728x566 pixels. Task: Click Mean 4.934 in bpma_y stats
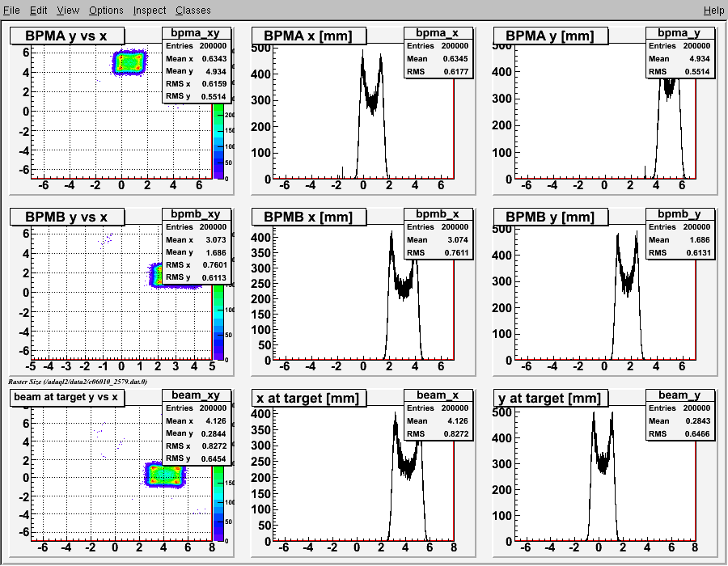(x=679, y=59)
